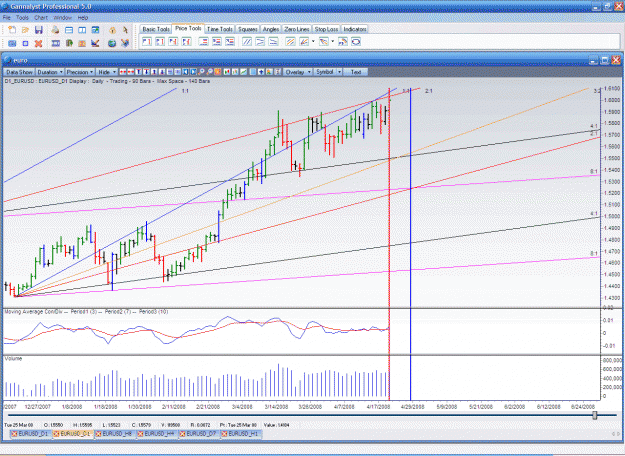This screenshot has height=456, width=625.
Task: Click the line chart icon on chart toolbar
Action: (243, 72)
